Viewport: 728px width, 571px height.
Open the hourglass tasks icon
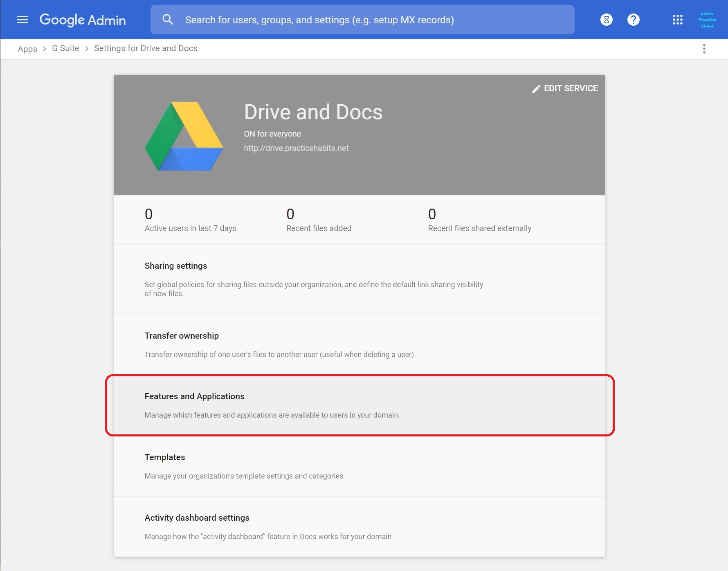tap(607, 20)
